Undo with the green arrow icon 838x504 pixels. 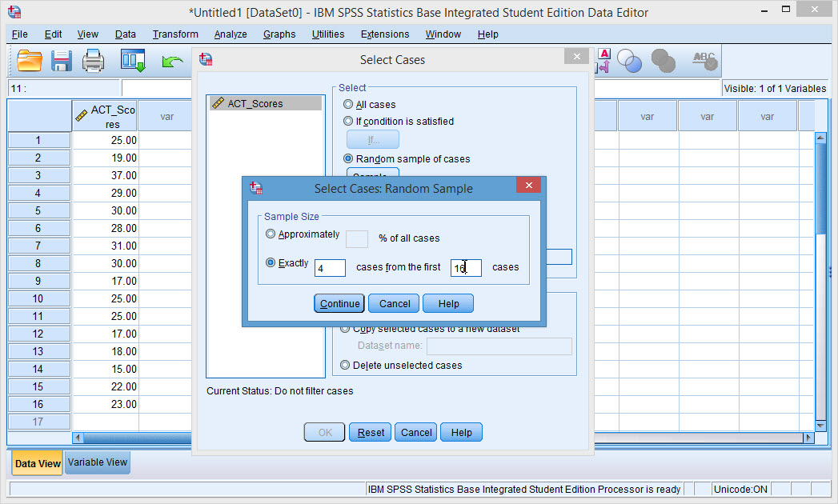pos(172,62)
